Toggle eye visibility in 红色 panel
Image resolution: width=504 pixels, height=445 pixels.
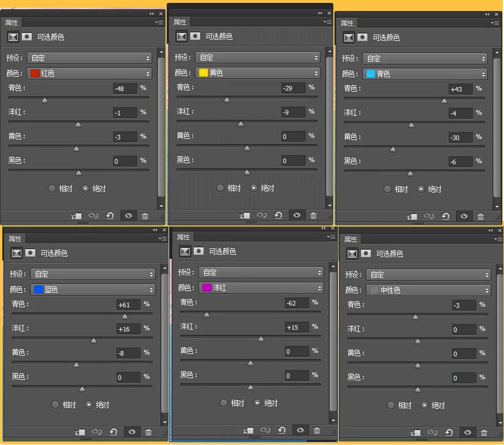[129, 216]
